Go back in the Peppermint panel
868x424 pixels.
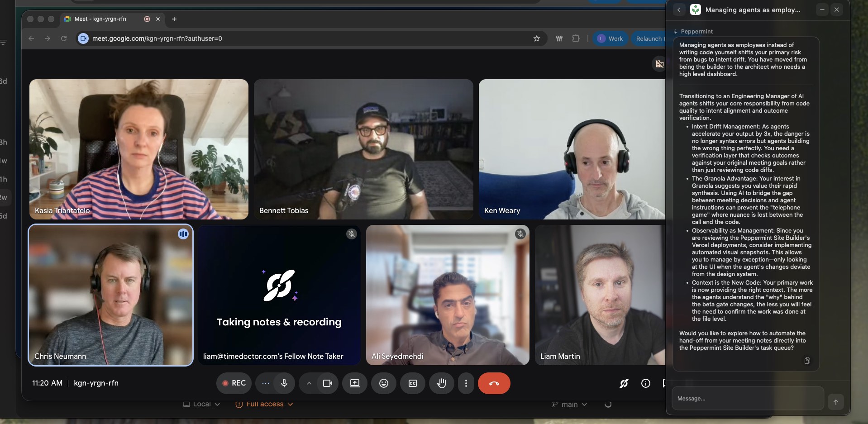pos(678,10)
